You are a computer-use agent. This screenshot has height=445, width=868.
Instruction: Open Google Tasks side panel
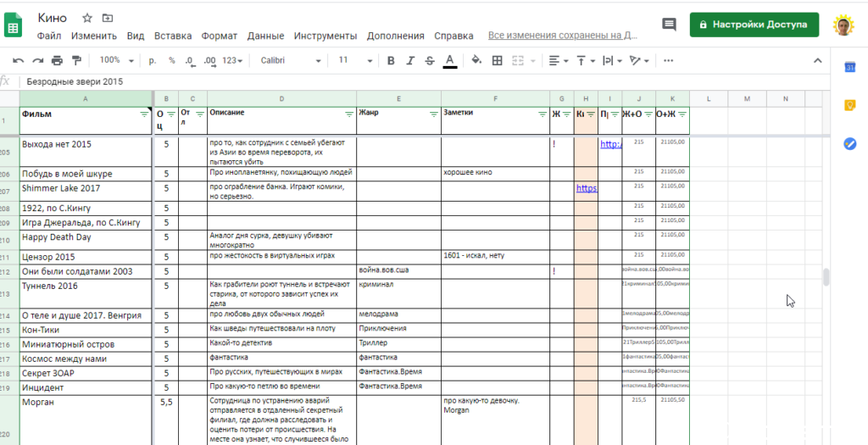pyautogui.click(x=849, y=144)
